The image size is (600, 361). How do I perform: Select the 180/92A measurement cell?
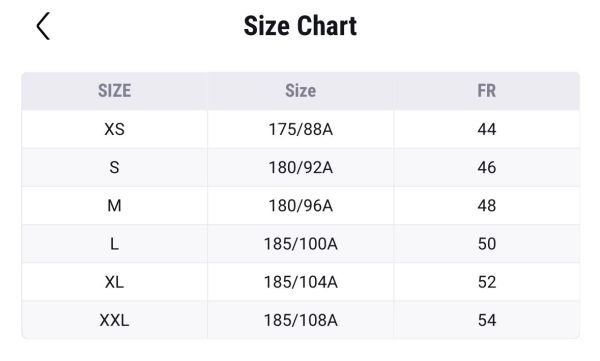pyautogui.click(x=300, y=167)
